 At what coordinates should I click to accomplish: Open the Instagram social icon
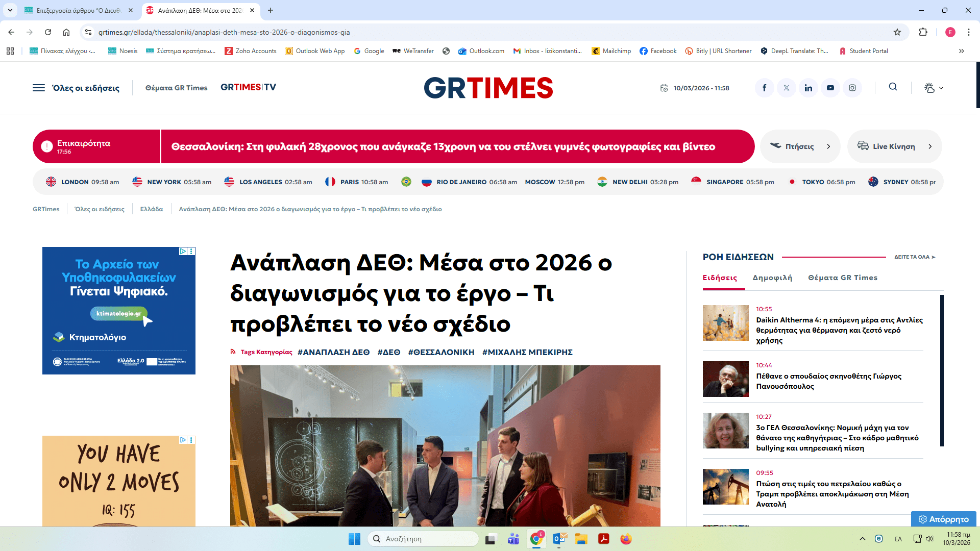pos(852,88)
